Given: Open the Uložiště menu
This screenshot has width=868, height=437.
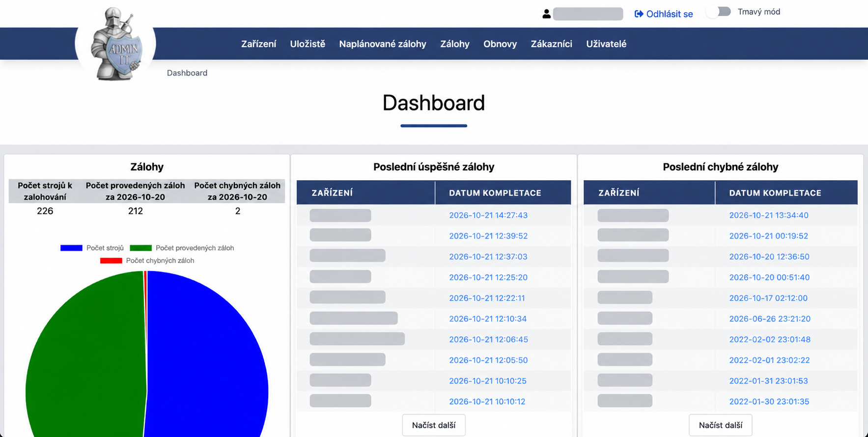Looking at the screenshot, I should [308, 44].
